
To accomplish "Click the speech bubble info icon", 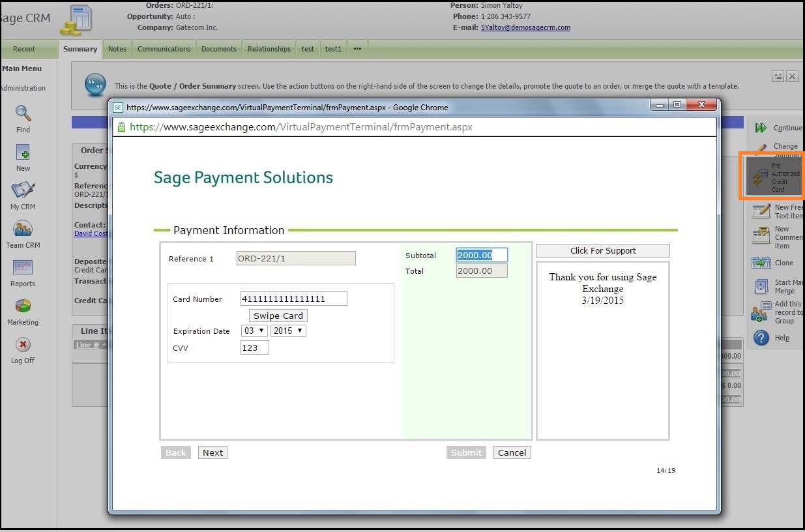I will pos(96,85).
